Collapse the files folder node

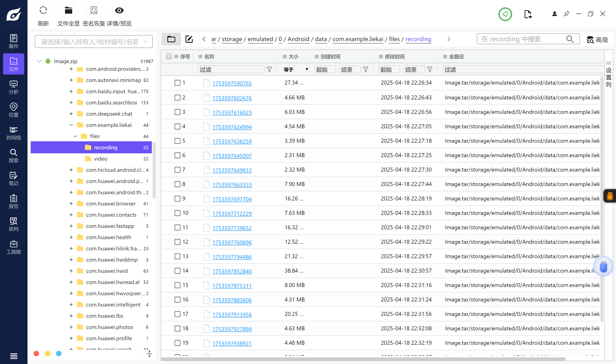click(75, 136)
